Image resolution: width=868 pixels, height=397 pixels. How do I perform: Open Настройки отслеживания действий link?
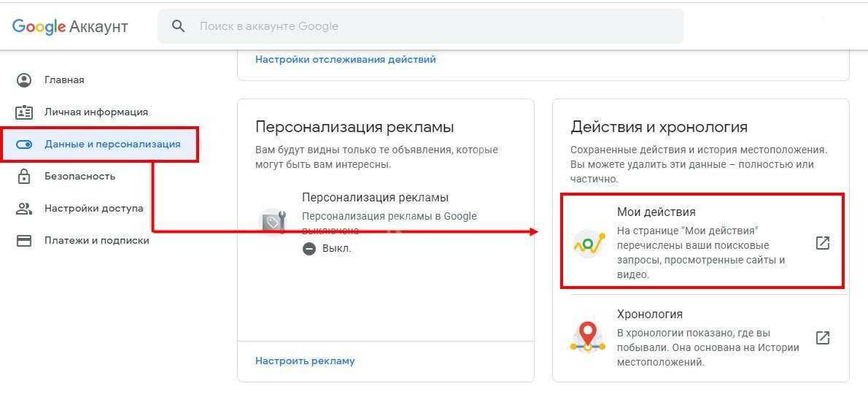(x=345, y=60)
